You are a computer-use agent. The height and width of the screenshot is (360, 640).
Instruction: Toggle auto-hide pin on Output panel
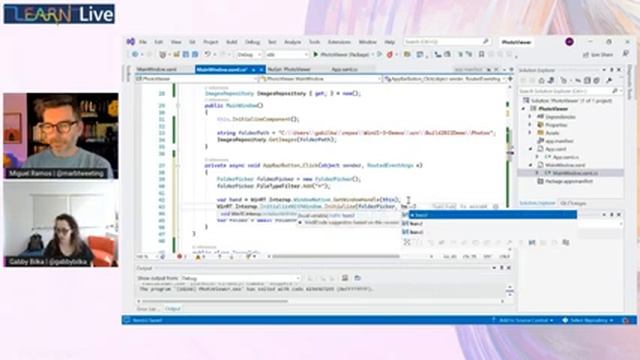pos(502,268)
